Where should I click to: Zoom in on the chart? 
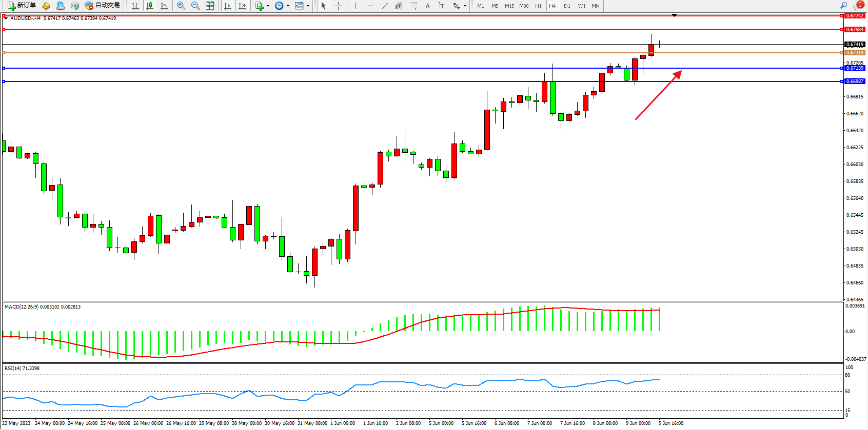181,6
